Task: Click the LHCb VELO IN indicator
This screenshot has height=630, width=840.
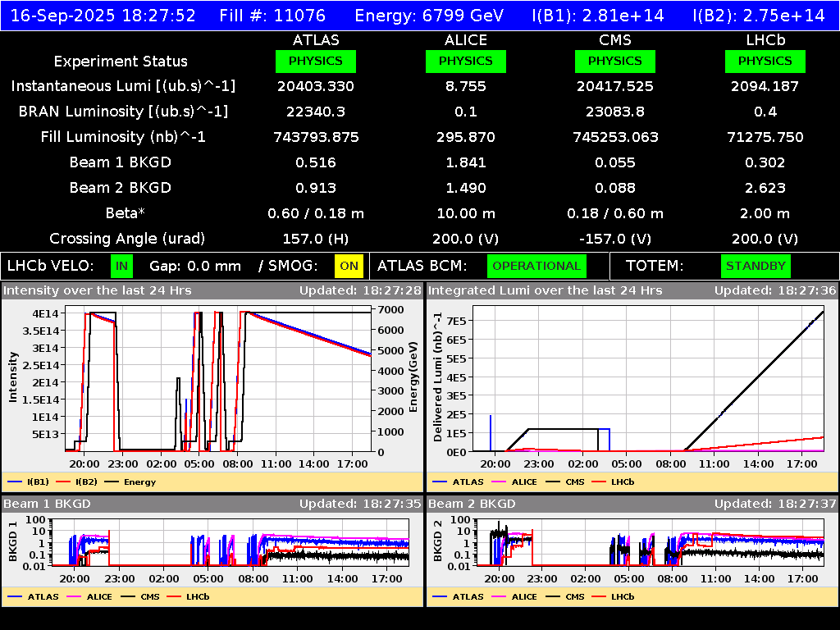Action: point(121,267)
